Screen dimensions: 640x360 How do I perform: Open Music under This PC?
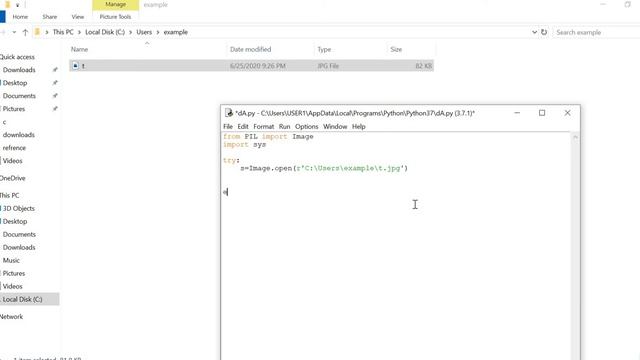tap(11, 260)
